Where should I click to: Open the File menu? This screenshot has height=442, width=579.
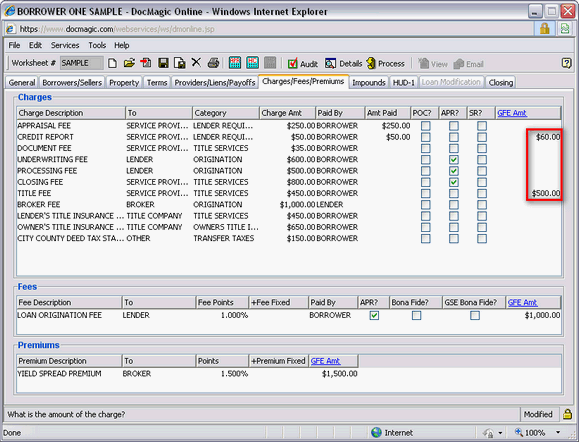pyautogui.click(x=14, y=45)
